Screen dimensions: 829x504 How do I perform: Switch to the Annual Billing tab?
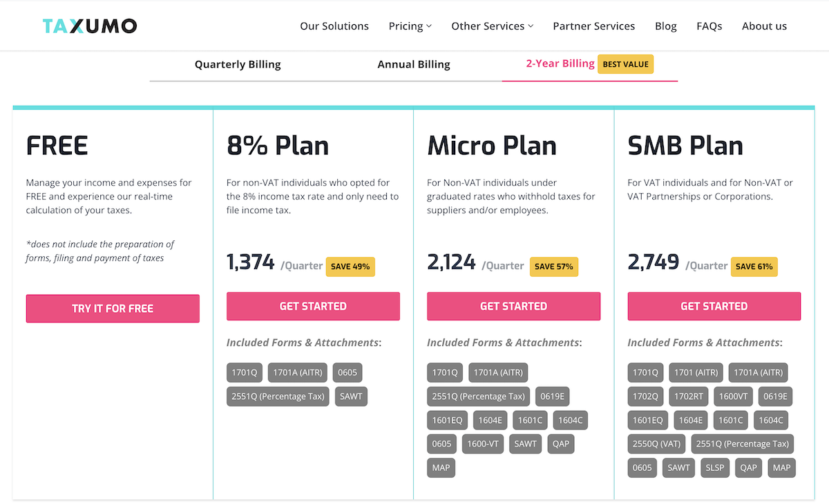point(413,64)
